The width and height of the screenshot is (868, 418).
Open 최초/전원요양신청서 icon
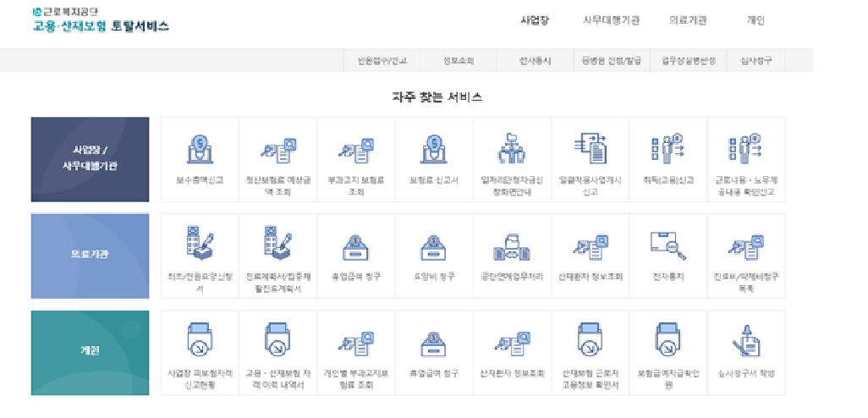(200, 243)
